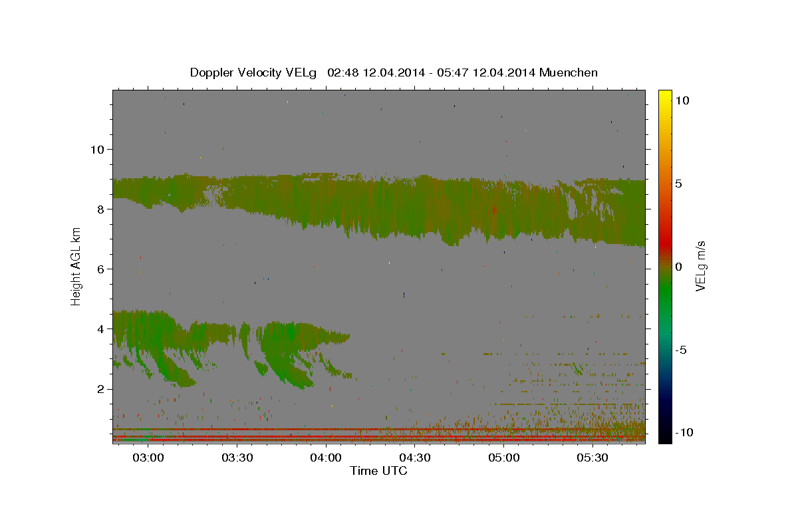
Task: Click the height label 10 on y-axis
Action: point(97,149)
